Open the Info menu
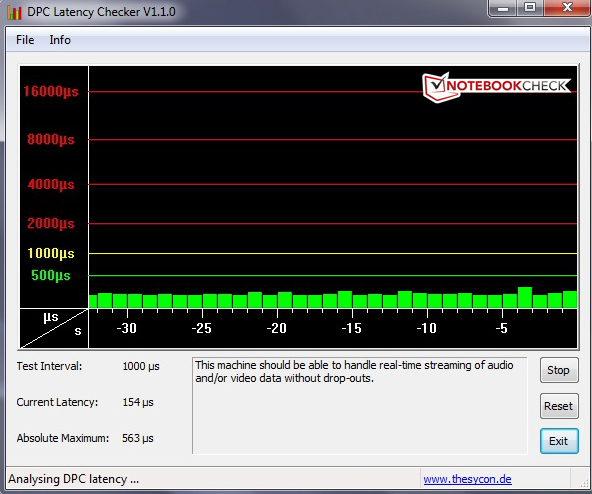Screen dimensions: 592x494 [60, 40]
